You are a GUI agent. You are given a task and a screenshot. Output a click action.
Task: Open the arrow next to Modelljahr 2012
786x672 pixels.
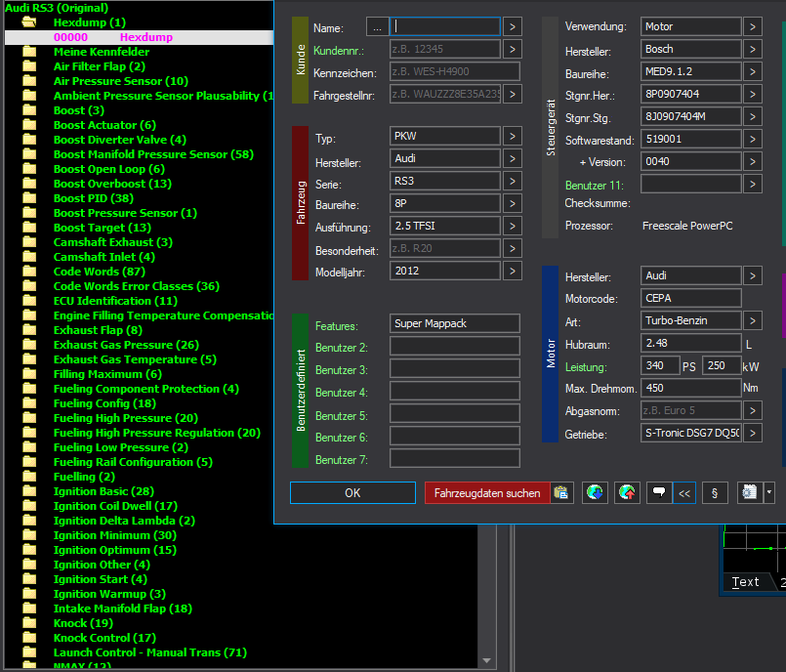point(513,271)
